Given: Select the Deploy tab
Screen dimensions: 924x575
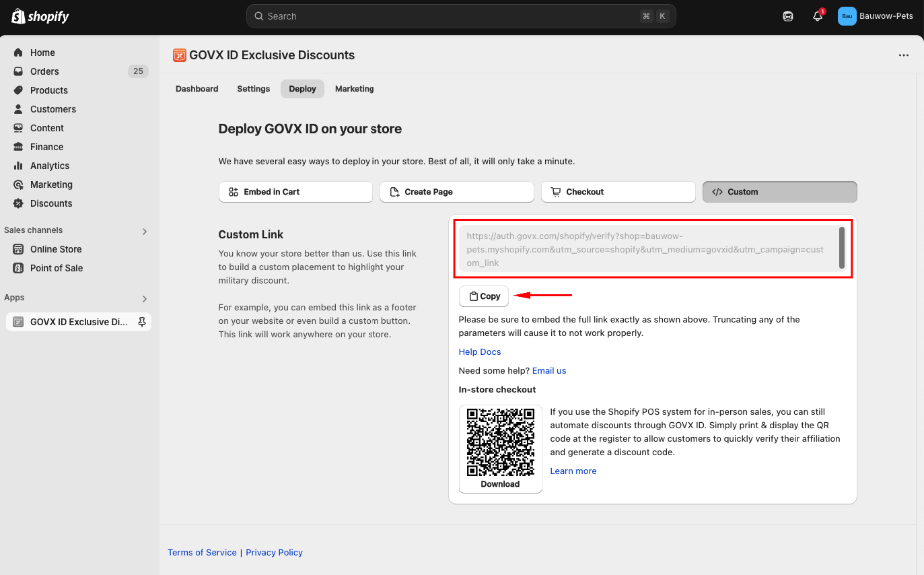Looking at the screenshot, I should click(302, 89).
